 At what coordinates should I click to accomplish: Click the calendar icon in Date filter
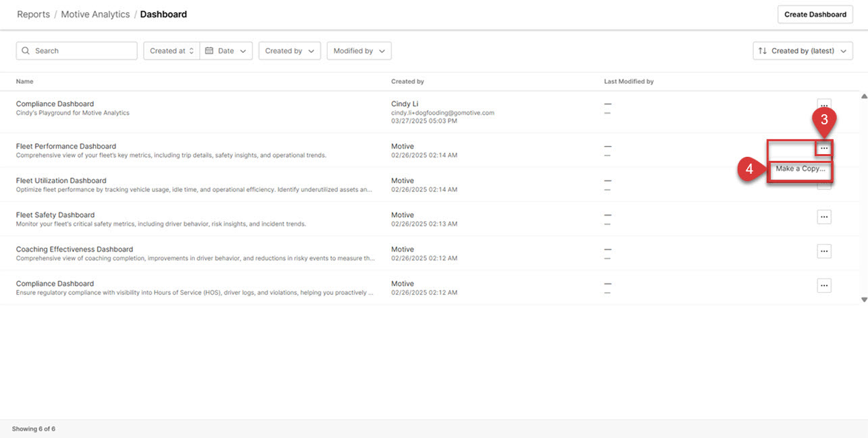209,51
